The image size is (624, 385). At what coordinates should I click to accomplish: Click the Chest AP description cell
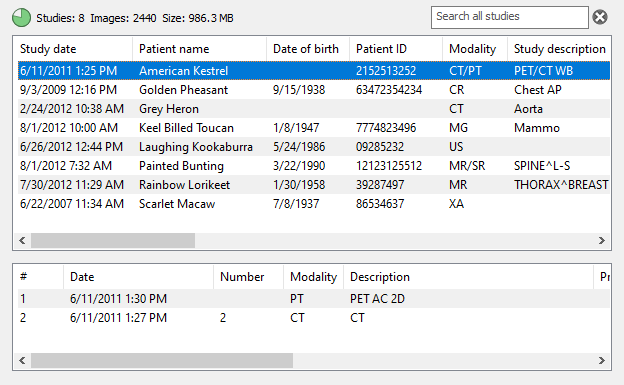(538, 90)
